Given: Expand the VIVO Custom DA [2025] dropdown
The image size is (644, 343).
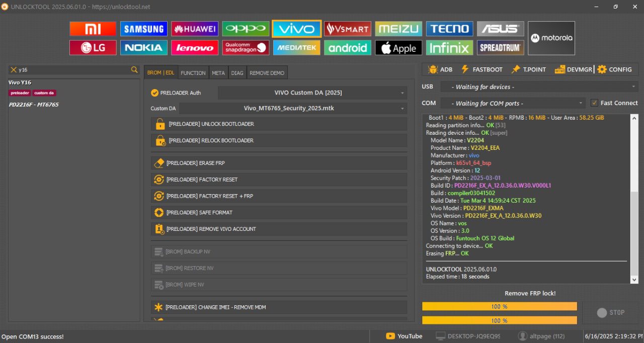Looking at the screenshot, I should (312, 93).
